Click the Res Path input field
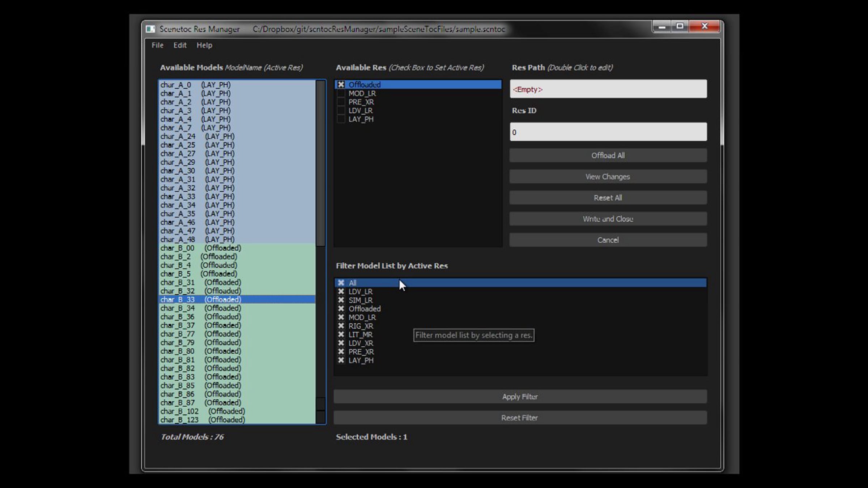The height and width of the screenshot is (488, 868). pos(608,89)
